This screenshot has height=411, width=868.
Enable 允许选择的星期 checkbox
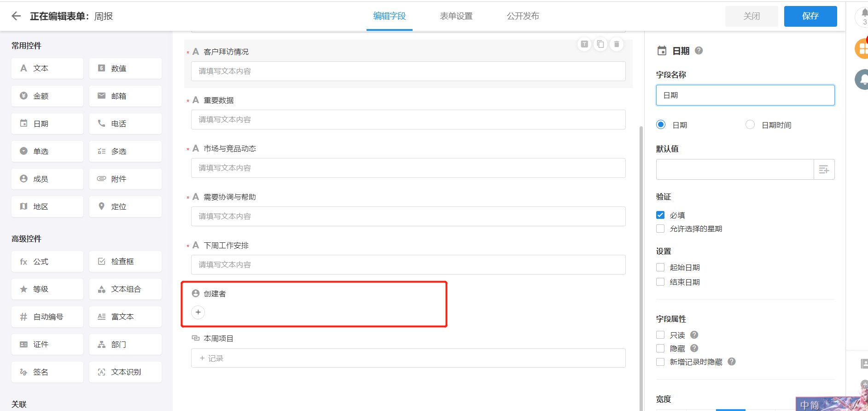tap(660, 229)
